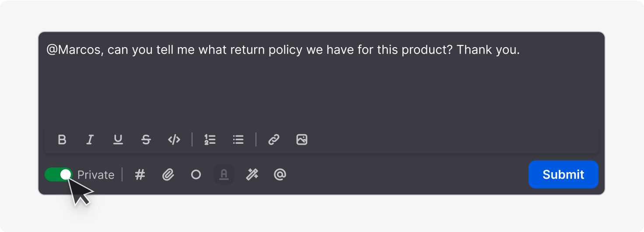Start a bulleted list
Image resolution: width=644 pixels, height=232 pixels.
click(238, 140)
